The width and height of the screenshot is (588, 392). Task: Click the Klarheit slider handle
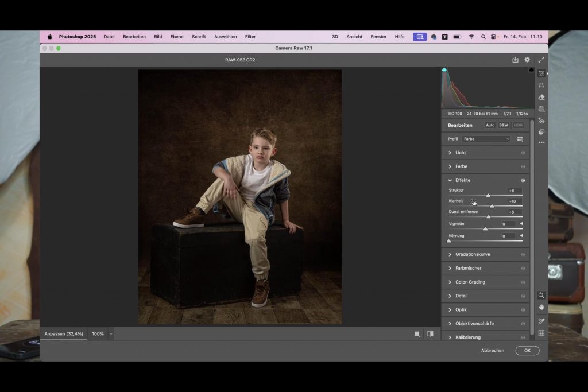492,206
